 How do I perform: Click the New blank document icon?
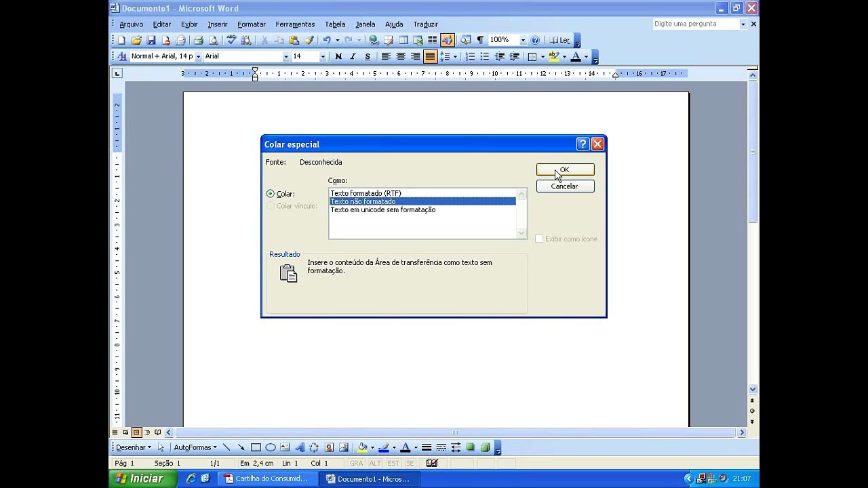pos(122,41)
